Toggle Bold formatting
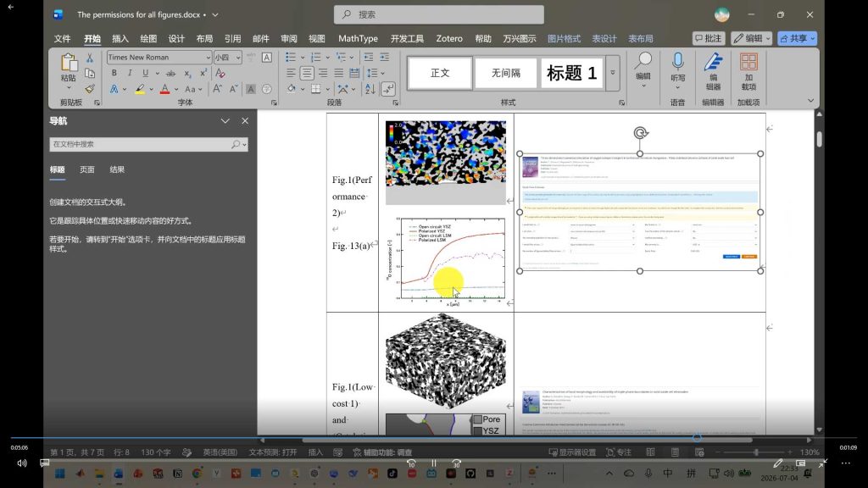This screenshot has width=868, height=488. click(114, 73)
